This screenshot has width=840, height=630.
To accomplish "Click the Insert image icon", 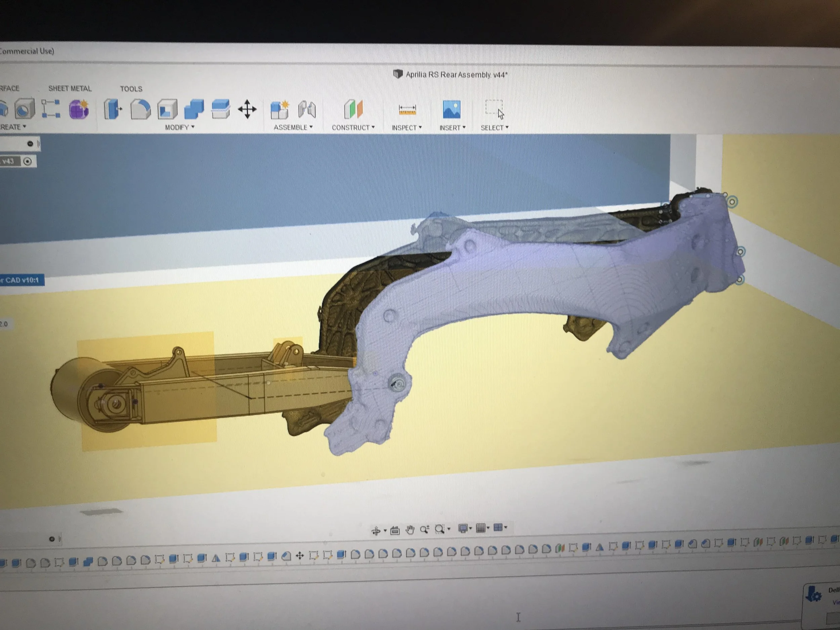I will tap(452, 110).
